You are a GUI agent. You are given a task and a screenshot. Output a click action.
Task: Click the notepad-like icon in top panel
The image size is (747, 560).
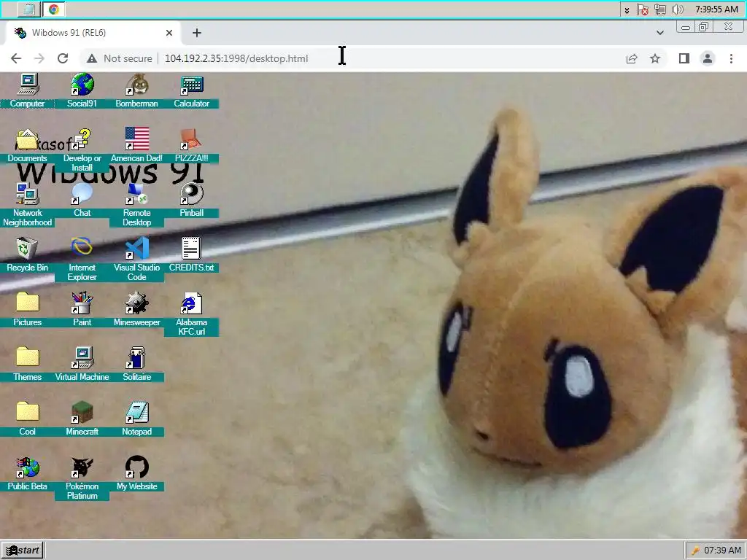point(29,9)
